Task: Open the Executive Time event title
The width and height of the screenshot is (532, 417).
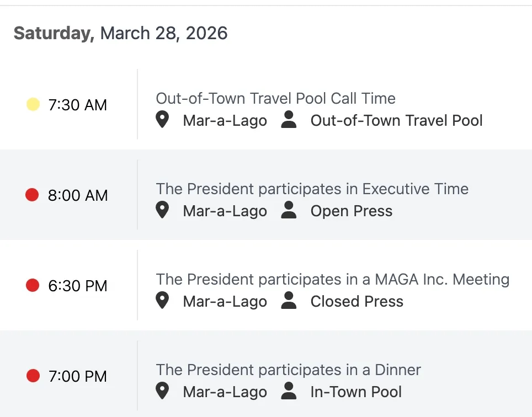Action: (x=312, y=189)
